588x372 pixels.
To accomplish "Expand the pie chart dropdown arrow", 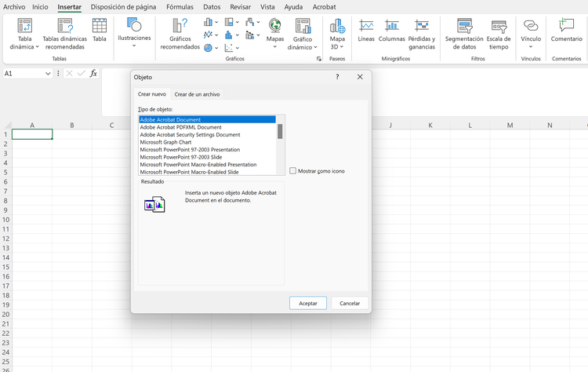I will (216, 48).
